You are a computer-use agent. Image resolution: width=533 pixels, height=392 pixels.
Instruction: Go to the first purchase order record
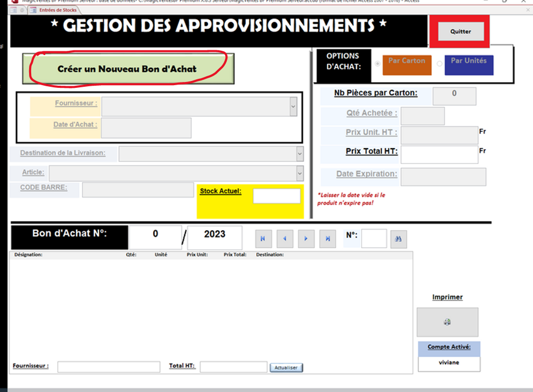click(x=263, y=239)
